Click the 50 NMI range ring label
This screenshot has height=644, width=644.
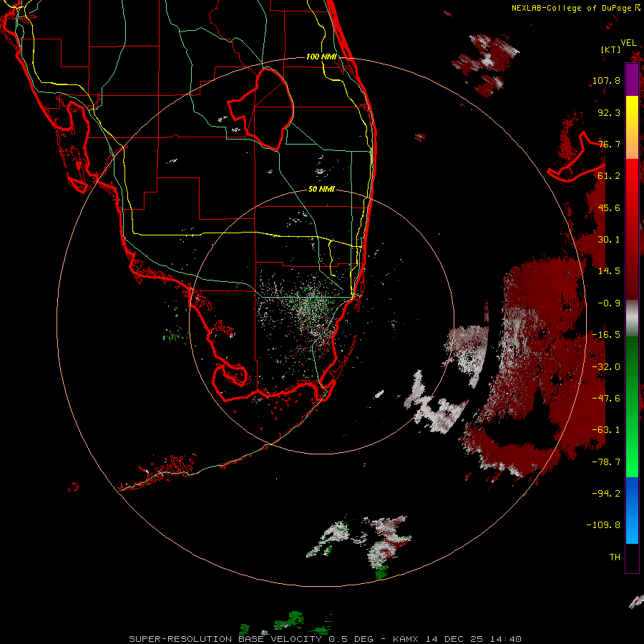click(321, 190)
